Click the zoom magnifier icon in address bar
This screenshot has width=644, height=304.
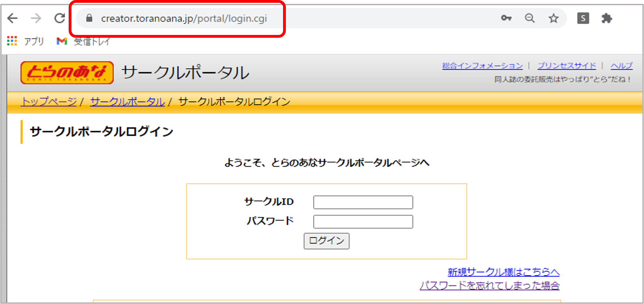(x=530, y=18)
